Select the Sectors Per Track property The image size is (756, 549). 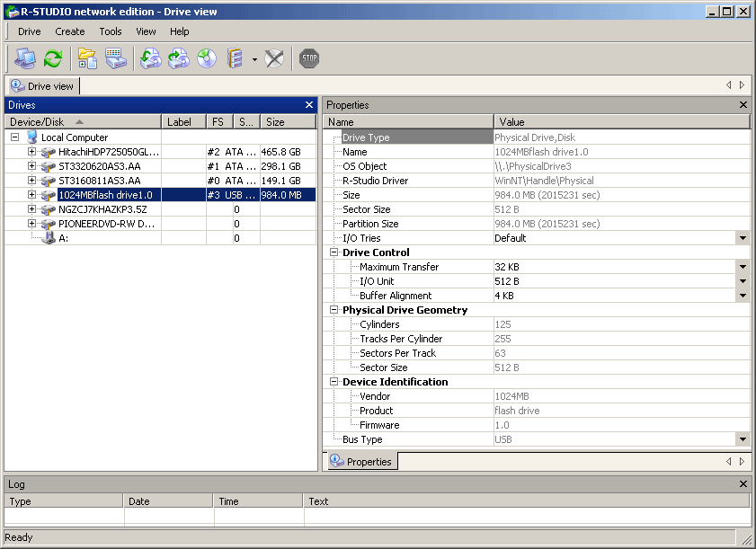click(x=536, y=353)
